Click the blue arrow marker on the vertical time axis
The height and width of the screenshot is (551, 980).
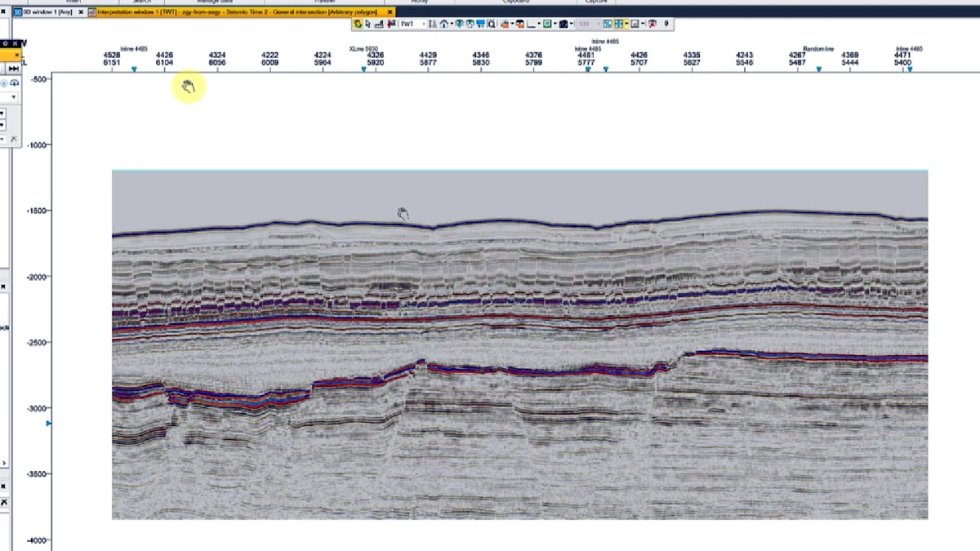tap(48, 423)
